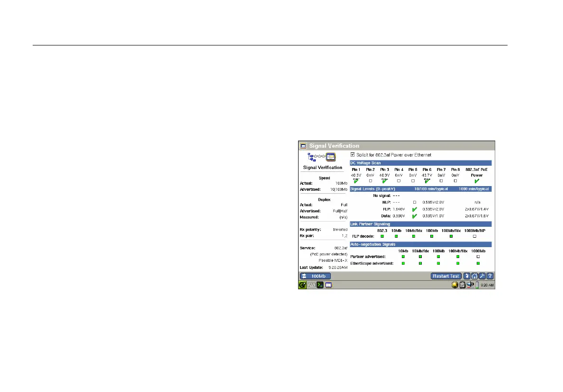The width and height of the screenshot is (563, 392).
Task: Click EtherScope advertised 10Mb green indicator
Action: (x=403, y=263)
